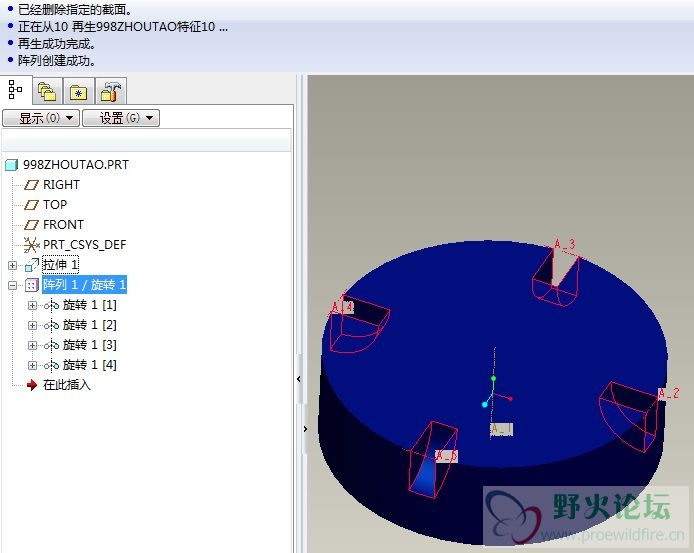Select the A_3 axis label in viewport
The image size is (694, 553).
565,244
